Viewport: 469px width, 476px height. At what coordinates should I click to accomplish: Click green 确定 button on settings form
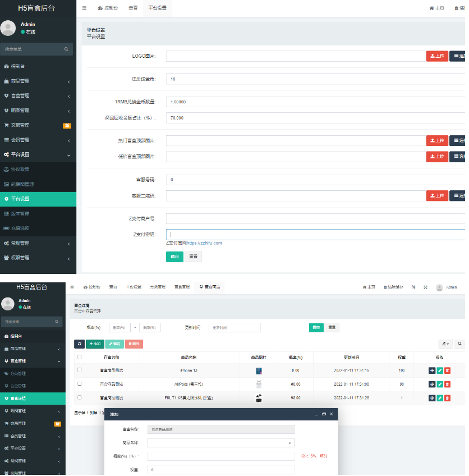click(174, 257)
